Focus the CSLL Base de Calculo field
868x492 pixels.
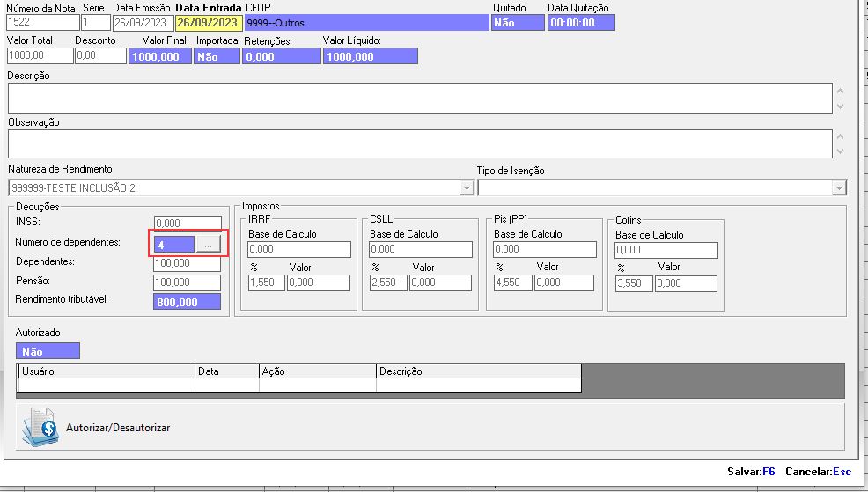coord(421,250)
